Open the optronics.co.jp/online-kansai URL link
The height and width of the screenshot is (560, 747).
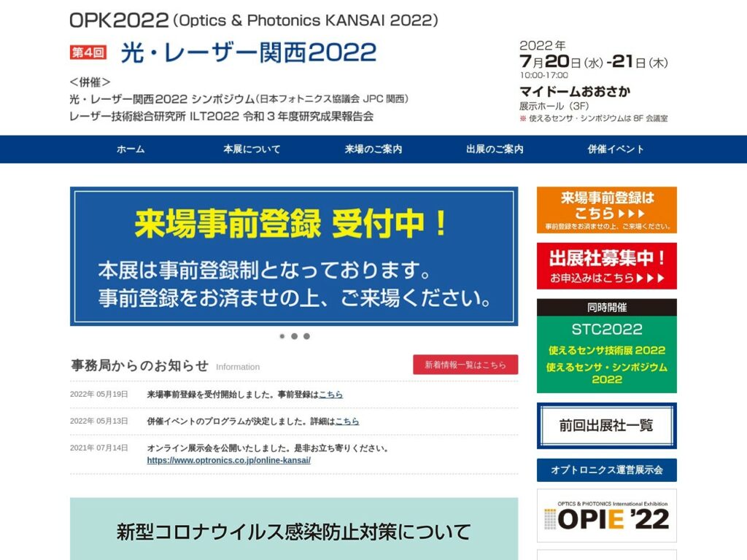pyautogui.click(x=228, y=461)
